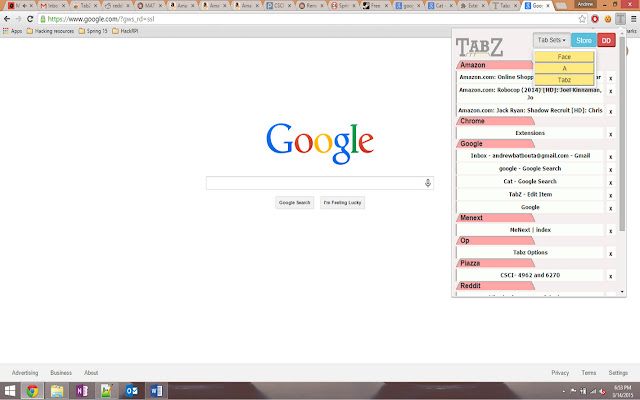Expand the Reddit group header
640x400 pixels.
pyautogui.click(x=495, y=286)
